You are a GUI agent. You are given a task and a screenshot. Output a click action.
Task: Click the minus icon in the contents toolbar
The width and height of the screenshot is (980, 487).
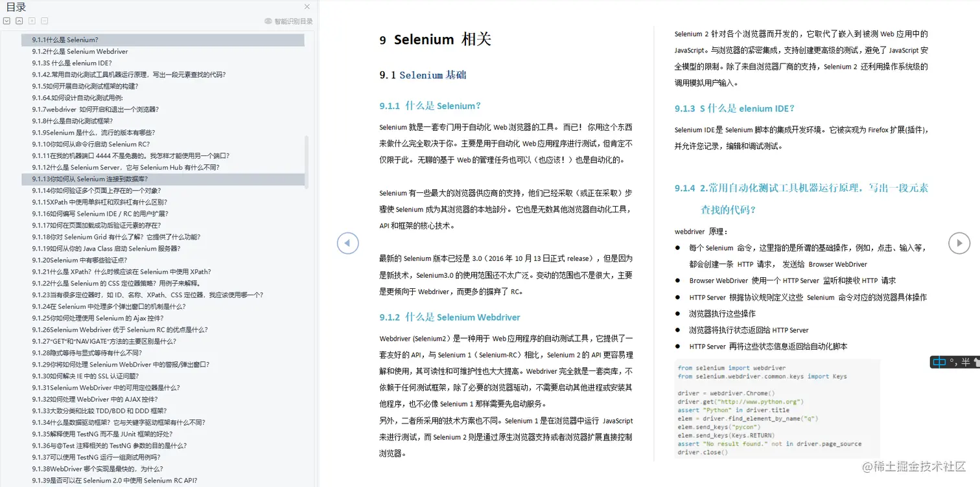tap(43, 21)
